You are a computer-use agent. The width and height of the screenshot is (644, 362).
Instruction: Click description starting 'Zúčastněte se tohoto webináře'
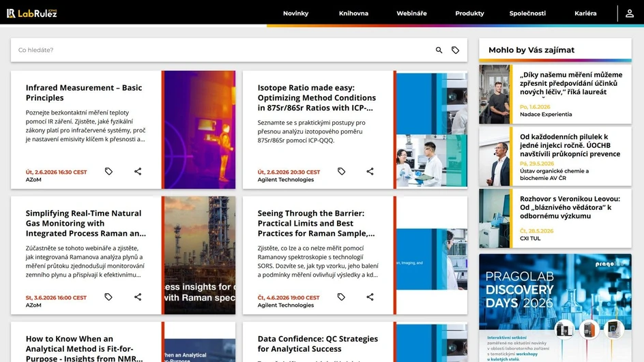coord(85,262)
